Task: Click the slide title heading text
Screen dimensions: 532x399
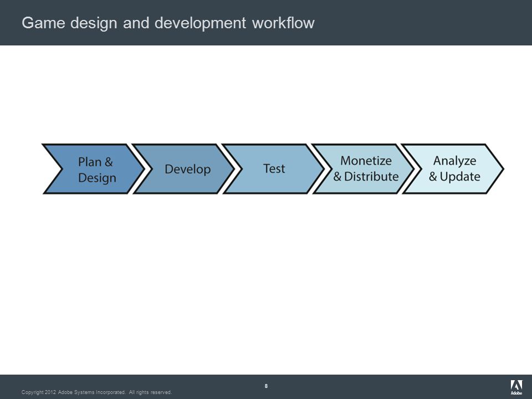Action: [168, 23]
